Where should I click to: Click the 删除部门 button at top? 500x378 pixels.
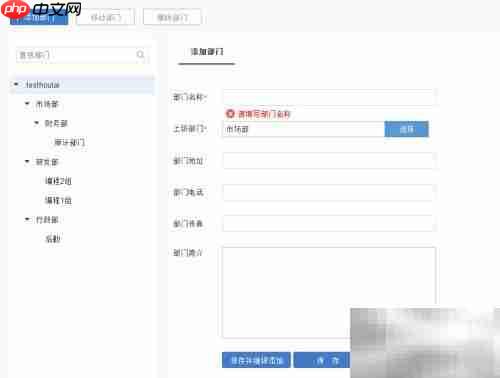coord(172,17)
